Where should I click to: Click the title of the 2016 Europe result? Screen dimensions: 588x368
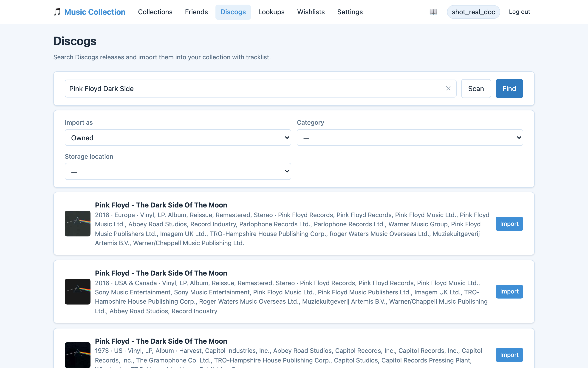161,205
